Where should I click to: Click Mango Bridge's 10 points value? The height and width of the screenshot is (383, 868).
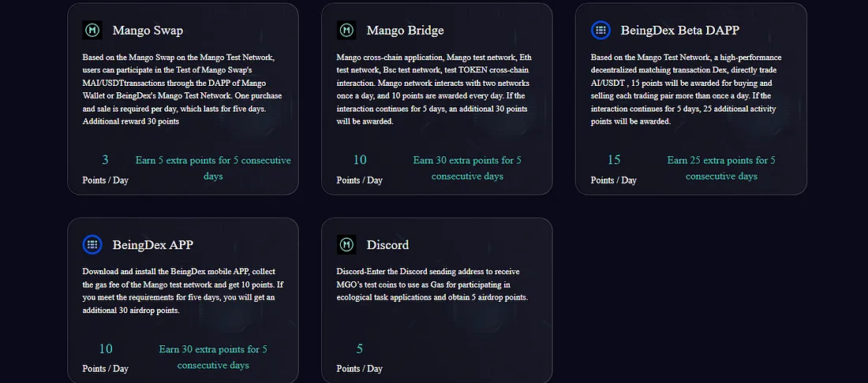360,160
